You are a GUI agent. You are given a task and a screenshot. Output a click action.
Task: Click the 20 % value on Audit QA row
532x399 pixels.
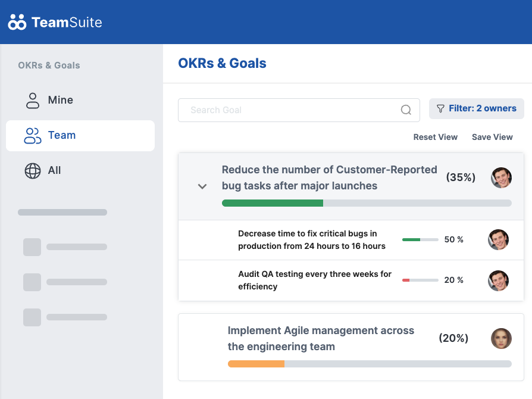[x=453, y=280]
